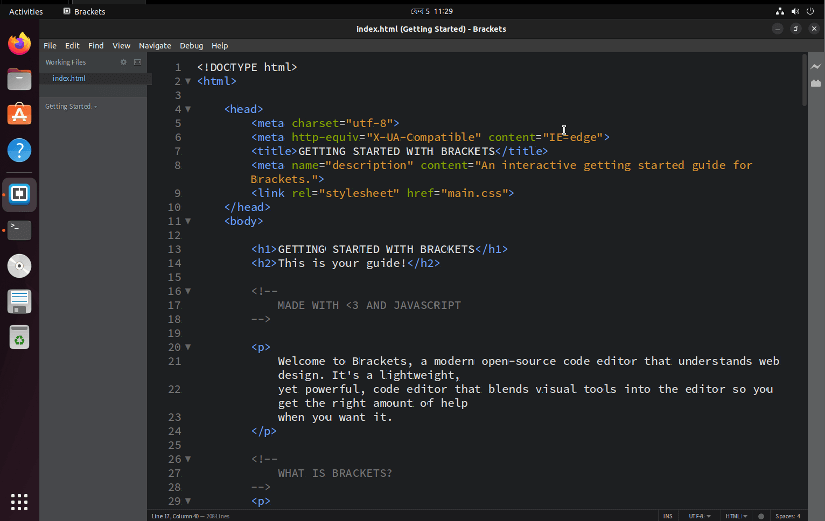Open the clock and calendar panel
The height and width of the screenshot is (521, 825).
pyautogui.click(x=432, y=11)
